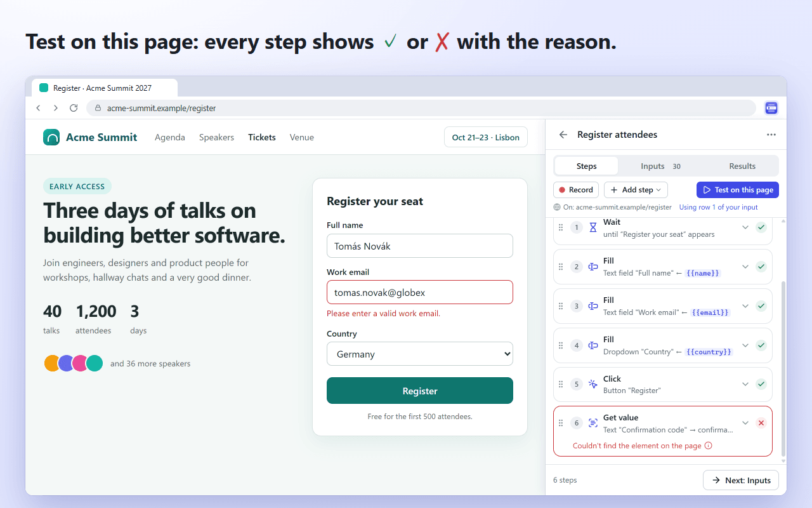Click the Oct 21–23 · Lisbon button
Viewport: 812px width, 508px height.
tap(486, 137)
